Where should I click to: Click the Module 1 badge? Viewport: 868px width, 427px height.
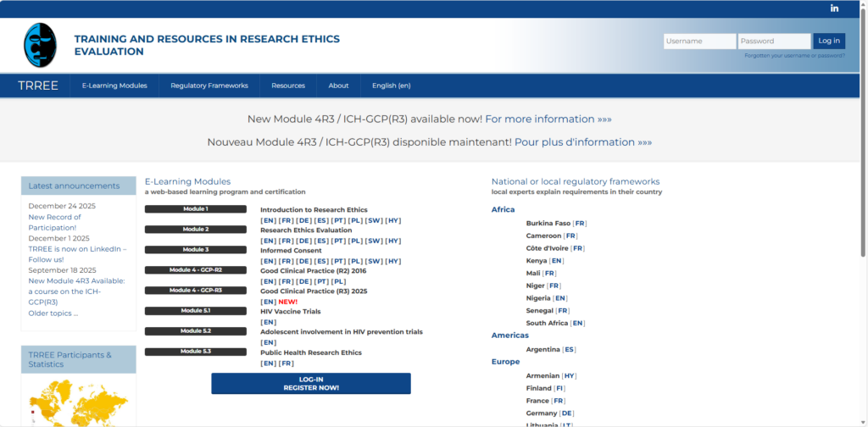(x=195, y=208)
